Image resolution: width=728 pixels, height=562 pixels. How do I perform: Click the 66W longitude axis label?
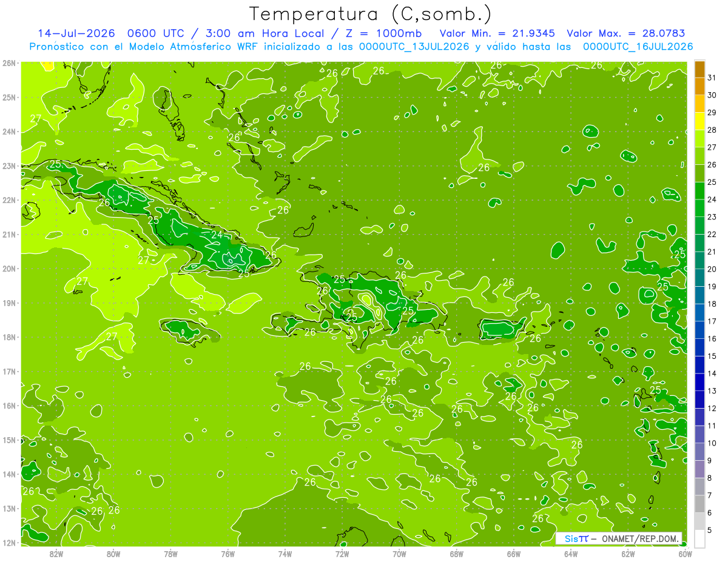(x=513, y=554)
